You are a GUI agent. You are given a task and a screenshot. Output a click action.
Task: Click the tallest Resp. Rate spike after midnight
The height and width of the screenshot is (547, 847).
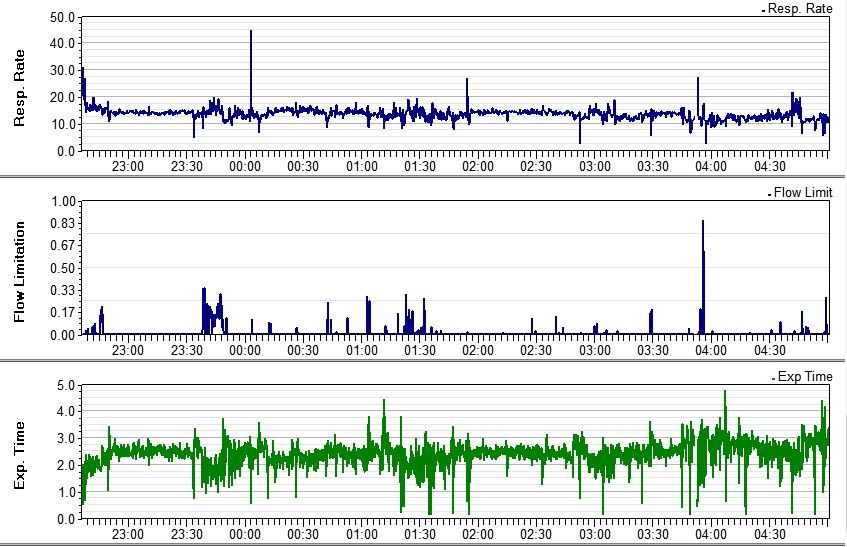pos(251,34)
